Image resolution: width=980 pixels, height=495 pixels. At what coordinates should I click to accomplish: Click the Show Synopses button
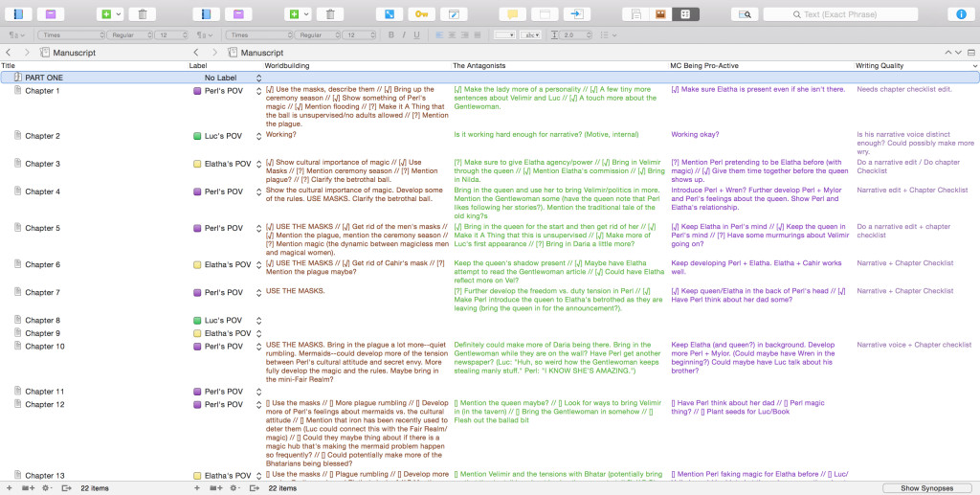926,488
